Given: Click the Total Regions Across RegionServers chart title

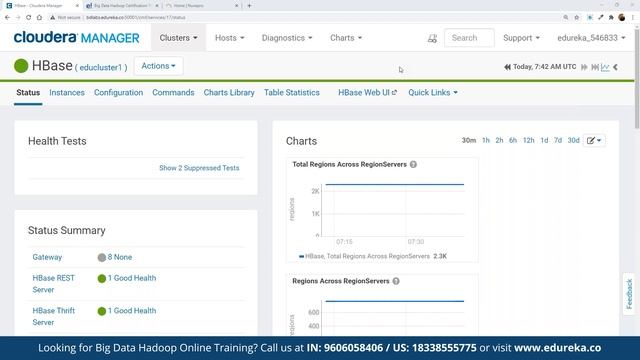Looking at the screenshot, I should click(x=349, y=164).
